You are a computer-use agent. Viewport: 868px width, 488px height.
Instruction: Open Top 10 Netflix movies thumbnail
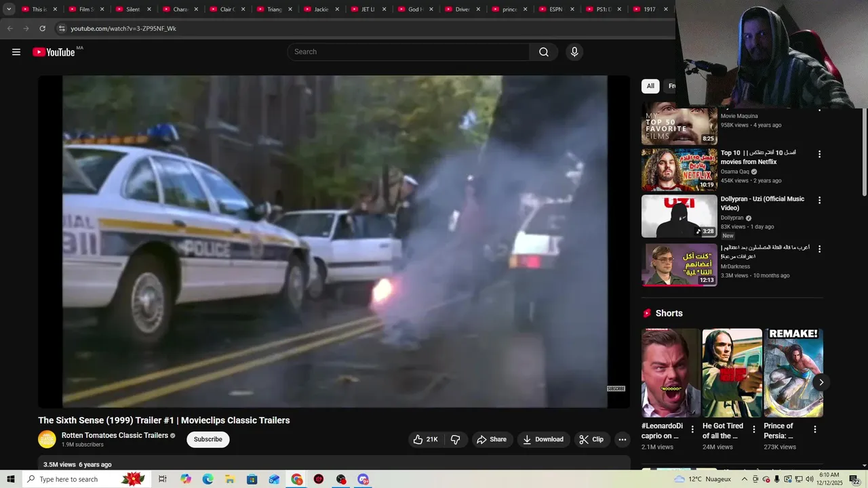pyautogui.click(x=679, y=169)
